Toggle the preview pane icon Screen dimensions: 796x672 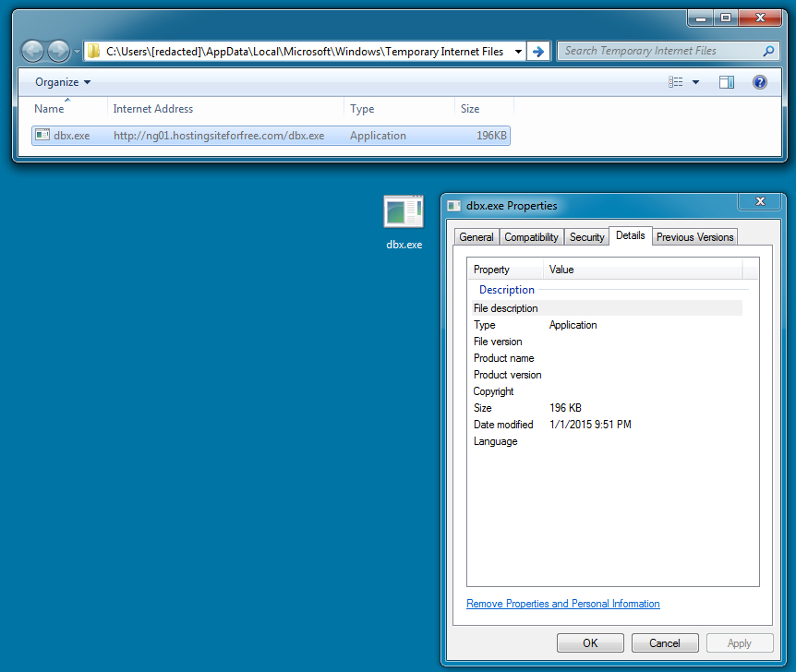click(727, 82)
